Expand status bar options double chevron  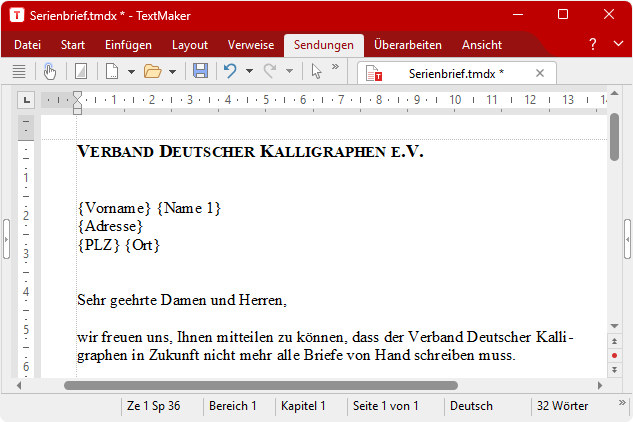[x=622, y=402]
